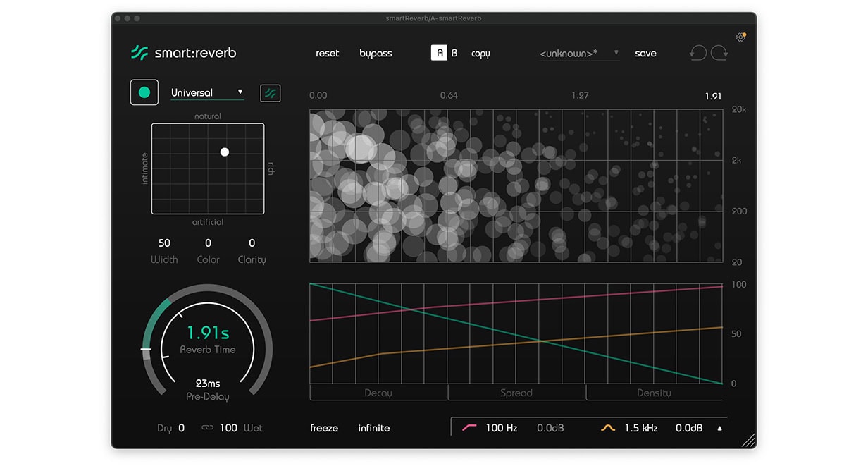Toggle the Dry/Wet link icon
Viewport: 868px width, 466px height.
[x=207, y=428]
